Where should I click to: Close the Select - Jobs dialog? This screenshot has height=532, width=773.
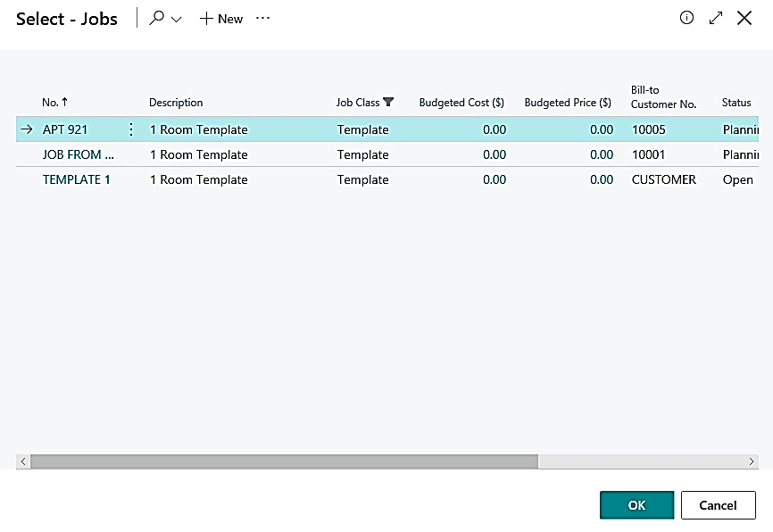pyautogui.click(x=744, y=18)
